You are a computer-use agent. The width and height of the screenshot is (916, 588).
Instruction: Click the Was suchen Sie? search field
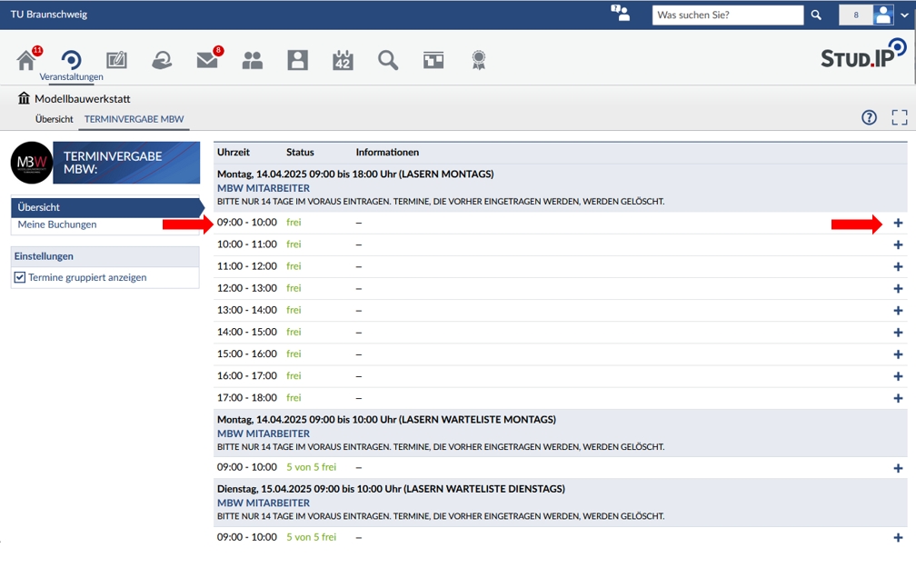pos(728,15)
